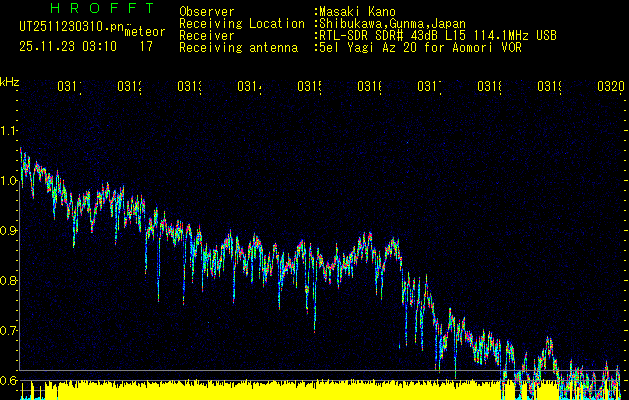Click the 0.6 kHz axis label
This screenshot has width=629, height=400.
(9, 380)
